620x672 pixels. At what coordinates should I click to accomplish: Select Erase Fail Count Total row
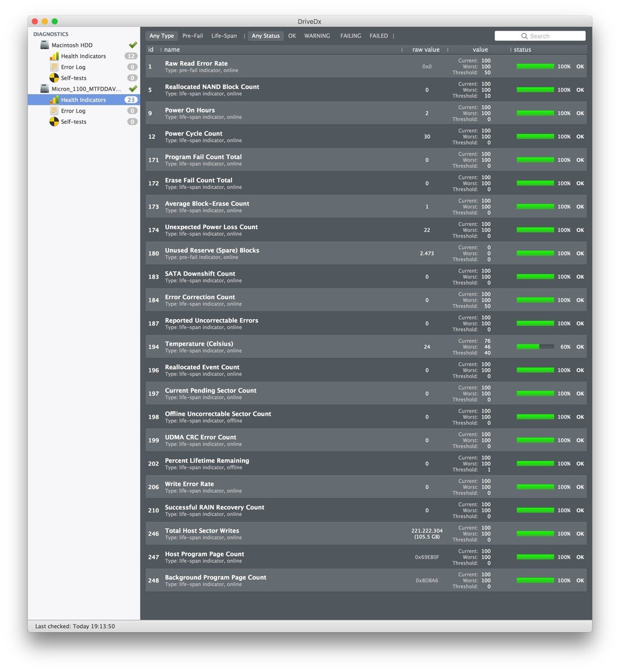coord(366,184)
